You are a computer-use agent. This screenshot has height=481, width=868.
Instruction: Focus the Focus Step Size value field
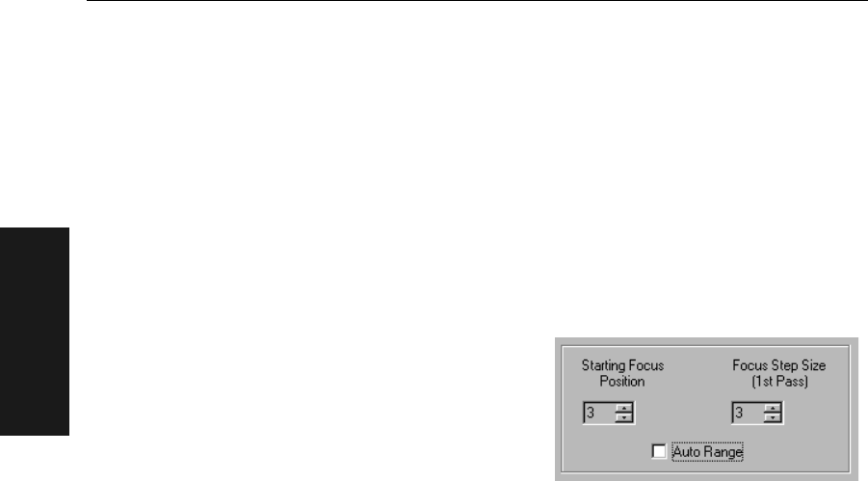pos(748,413)
